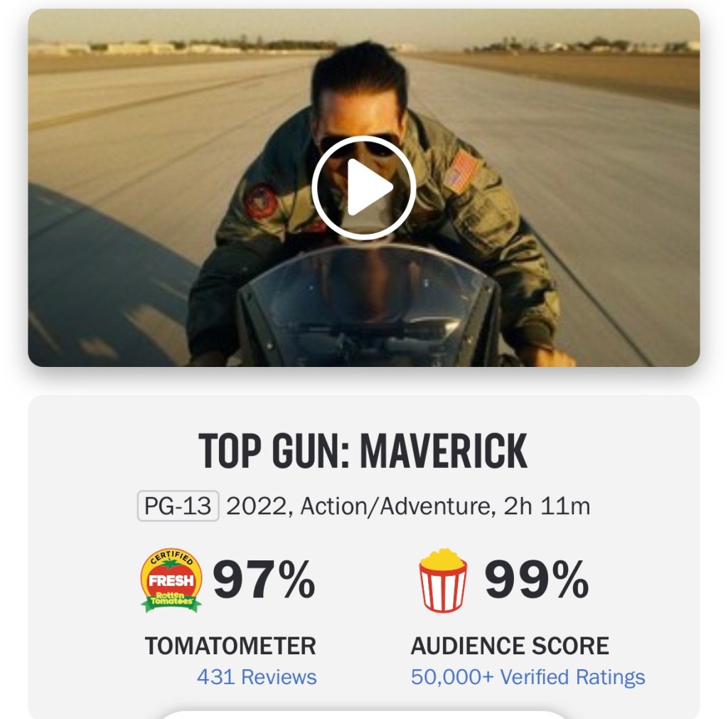Image resolution: width=728 pixels, height=719 pixels.
Task: Tap the white rounded button at the card bottom
Action: pyautogui.click(x=363, y=715)
